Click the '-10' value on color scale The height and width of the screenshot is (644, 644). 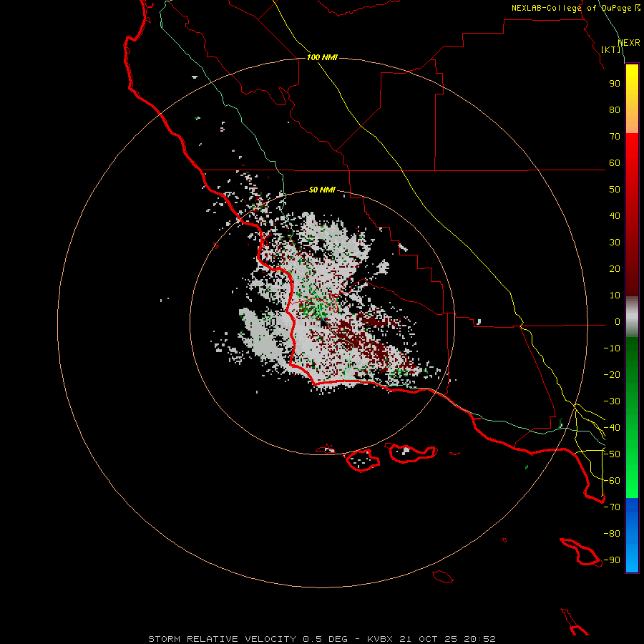pyautogui.click(x=612, y=348)
